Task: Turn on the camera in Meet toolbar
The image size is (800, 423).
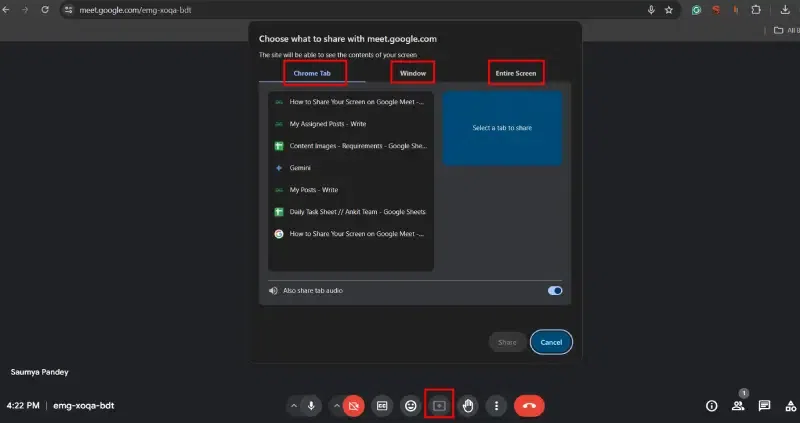Action: click(x=353, y=406)
